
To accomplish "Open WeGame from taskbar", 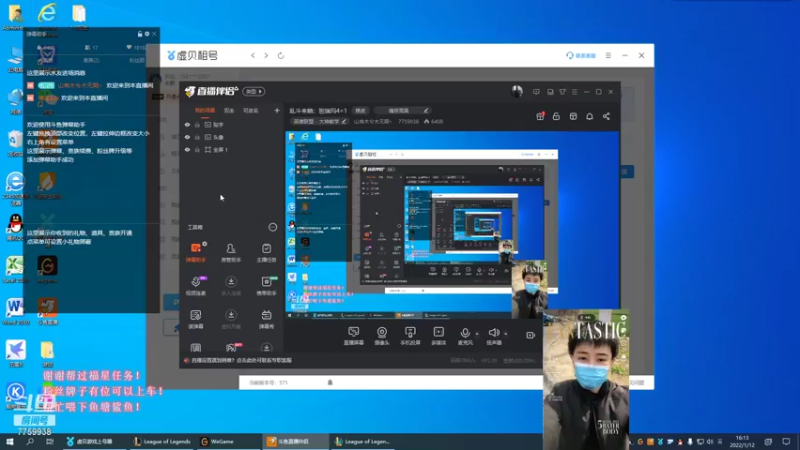I will [x=218, y=441].
